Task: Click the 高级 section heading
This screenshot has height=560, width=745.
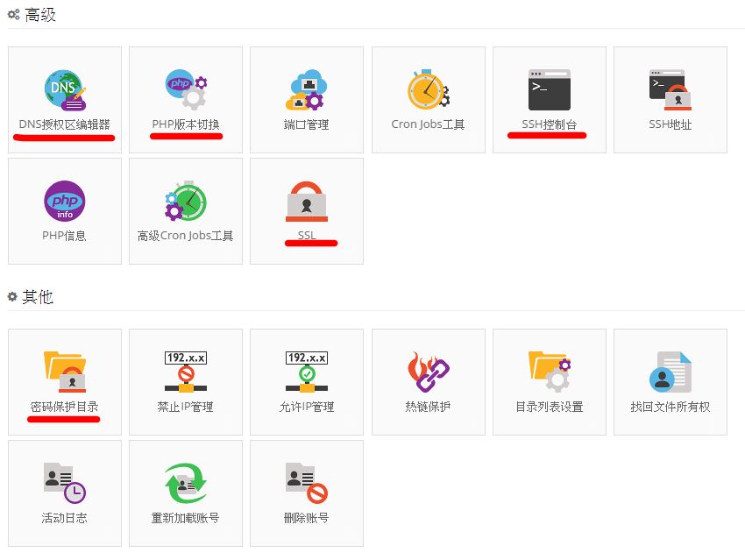Action: [40, 15]
